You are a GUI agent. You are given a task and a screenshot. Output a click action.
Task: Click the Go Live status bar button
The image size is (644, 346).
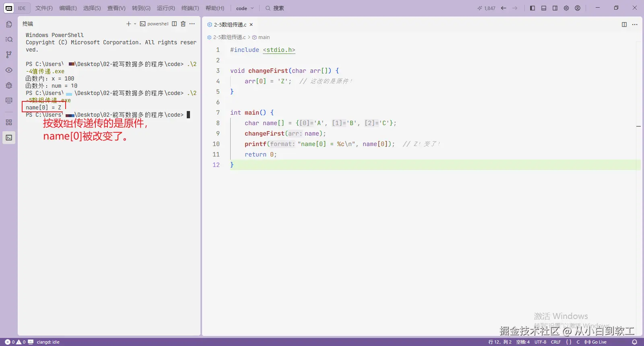coord(596,342)
